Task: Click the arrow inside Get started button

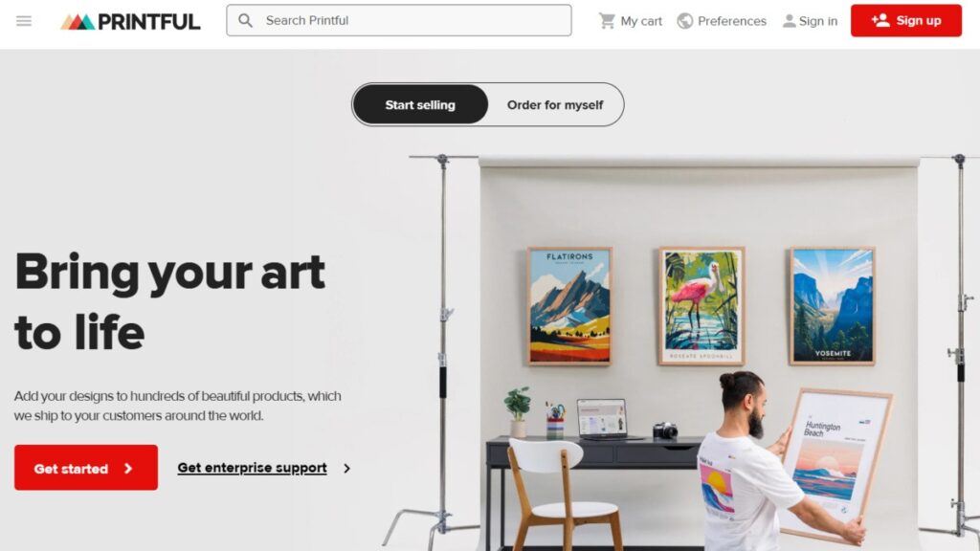Action: pyautogui.click(x=128, y=469)
